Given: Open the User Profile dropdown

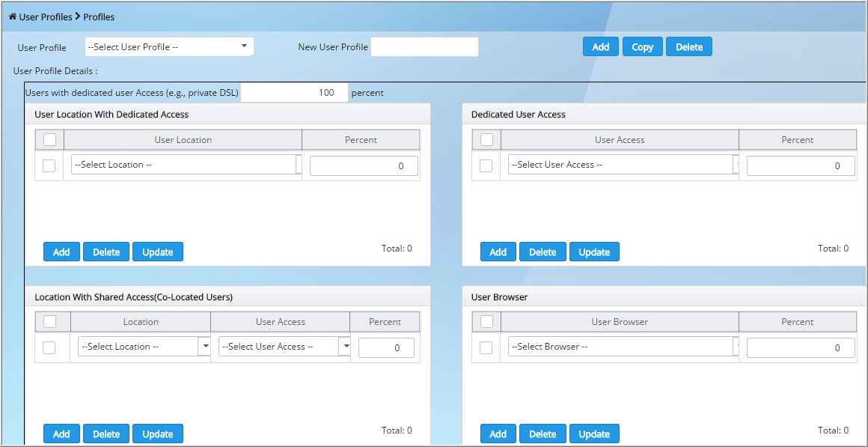Looking at the screenshot, I should click(x=169, y=46).
